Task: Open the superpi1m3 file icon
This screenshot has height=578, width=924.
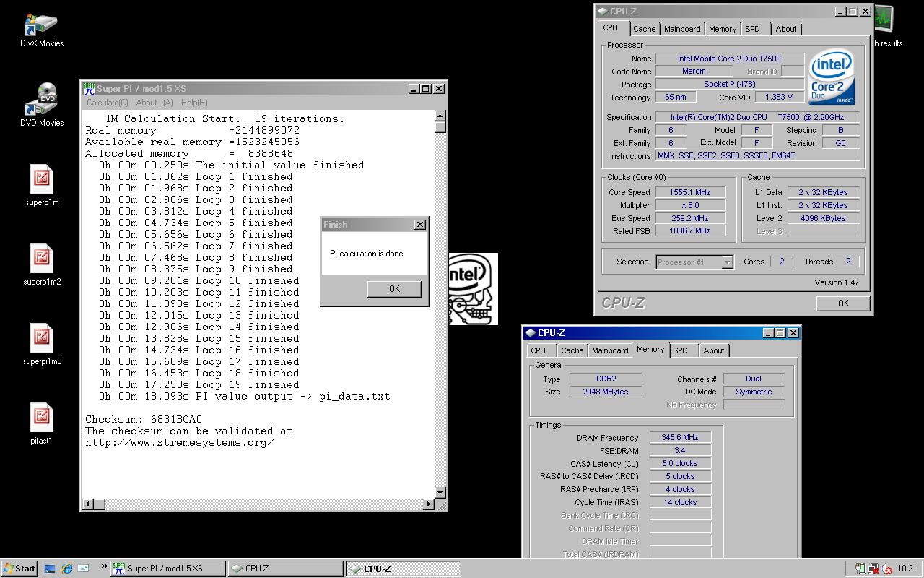Action: click(x=41, y=344)
